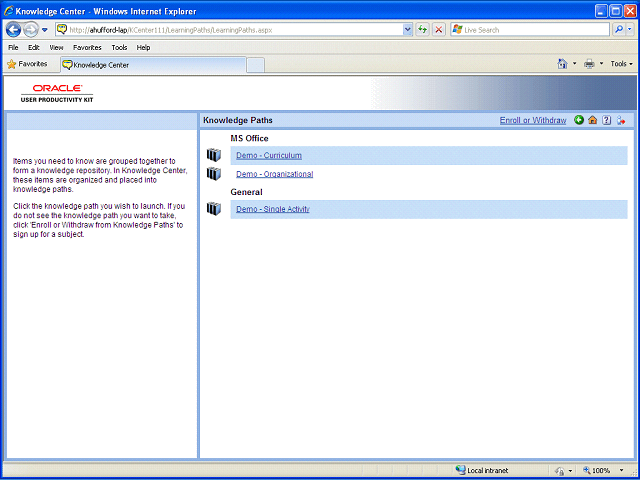The image size is (640, 480).
Task: Open the Demo - Organizational knowledge path
Action: pyautogui.click(x=275, y=174)
